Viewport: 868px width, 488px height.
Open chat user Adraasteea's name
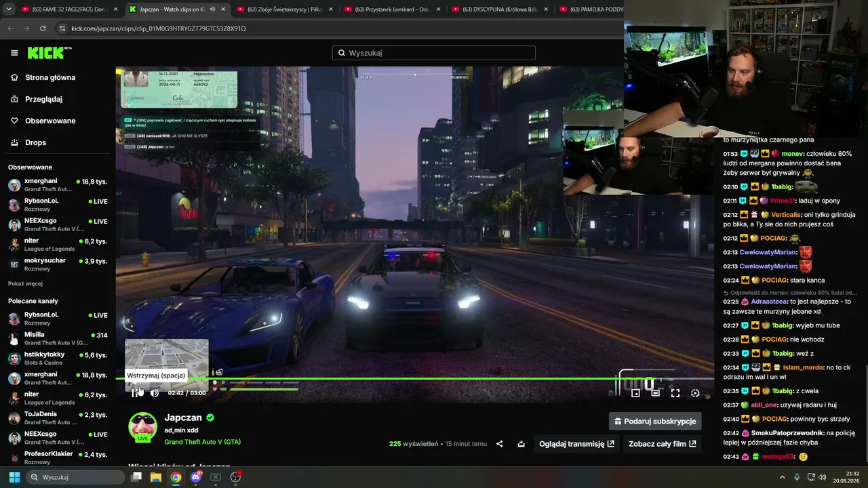[769, 302]
